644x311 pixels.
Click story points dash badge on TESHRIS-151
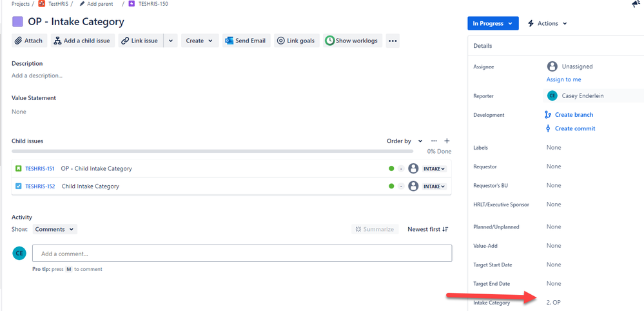pos(401,168)
